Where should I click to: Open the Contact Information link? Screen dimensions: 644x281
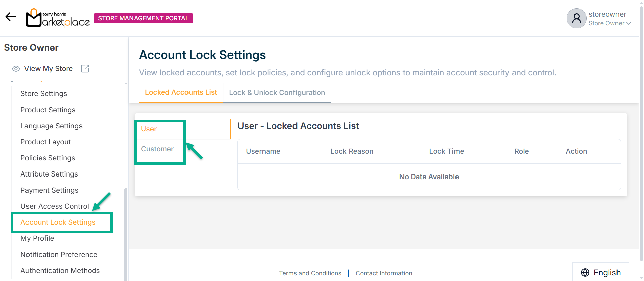[x=384, y=273]
